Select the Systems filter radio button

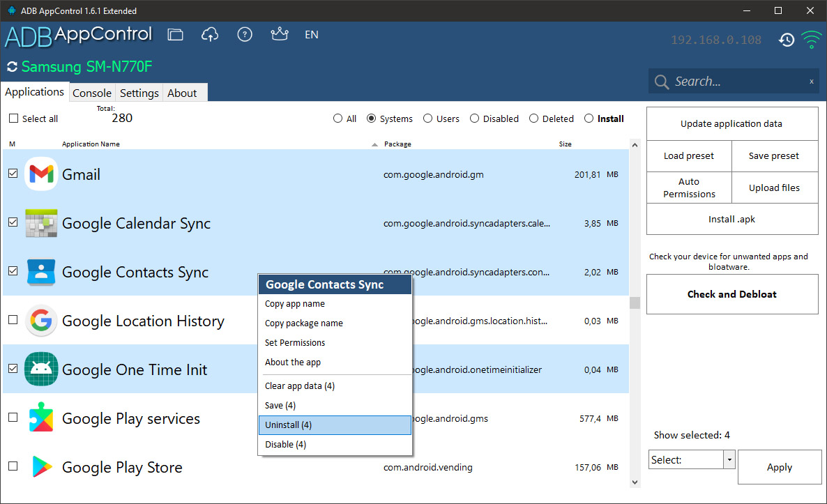pyautogui.click(x=371, y=119)
